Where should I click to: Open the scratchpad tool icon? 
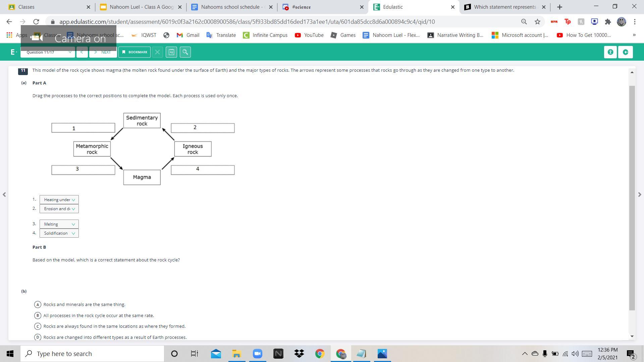click(x=171, y=52)
